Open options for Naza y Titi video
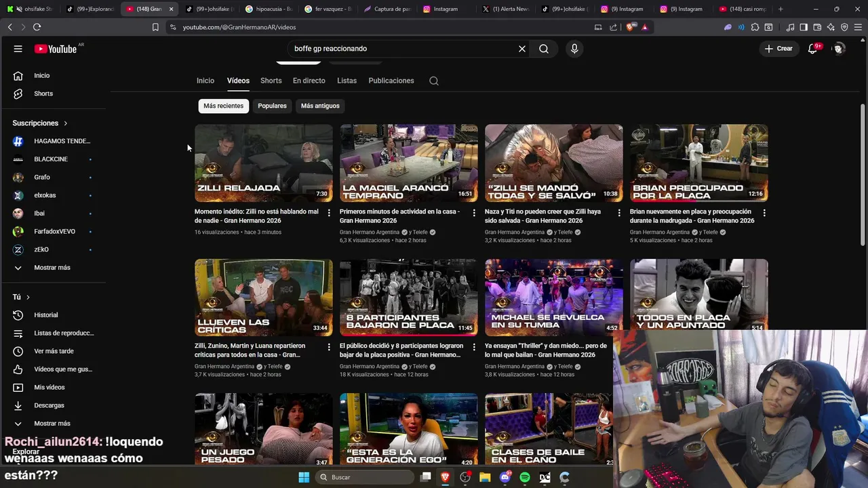The image size is (868, 488). point(619,213)
